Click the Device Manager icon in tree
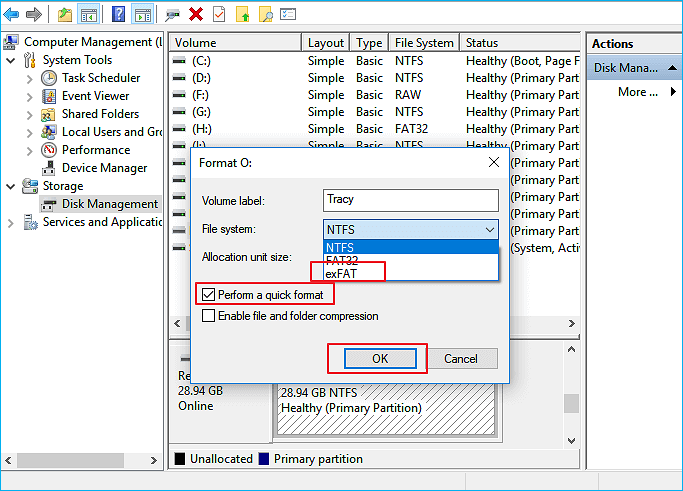The height and width of the screenshot is (491, 683). click(x=49, y=168)
